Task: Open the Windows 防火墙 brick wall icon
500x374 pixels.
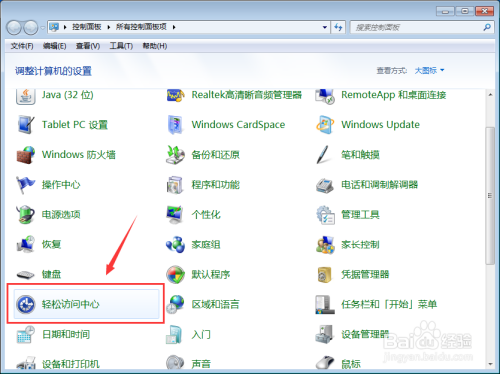Action: (26, 155)
